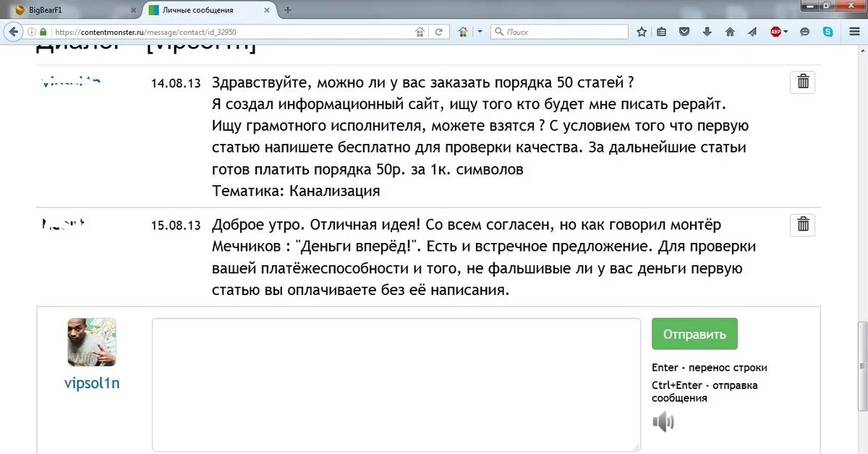
Task: Mute sound using the speaker icon
Action: [x=664, y=421]
